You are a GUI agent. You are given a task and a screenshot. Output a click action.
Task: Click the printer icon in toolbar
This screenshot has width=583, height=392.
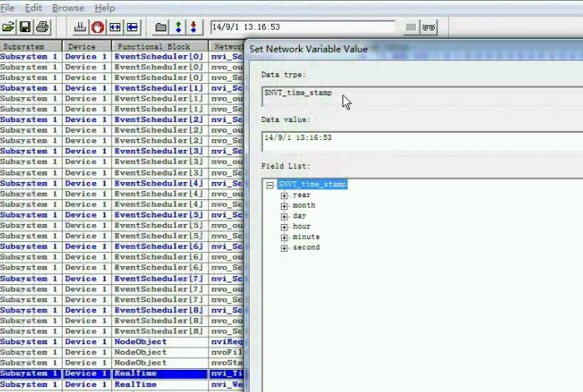point(42,27)
